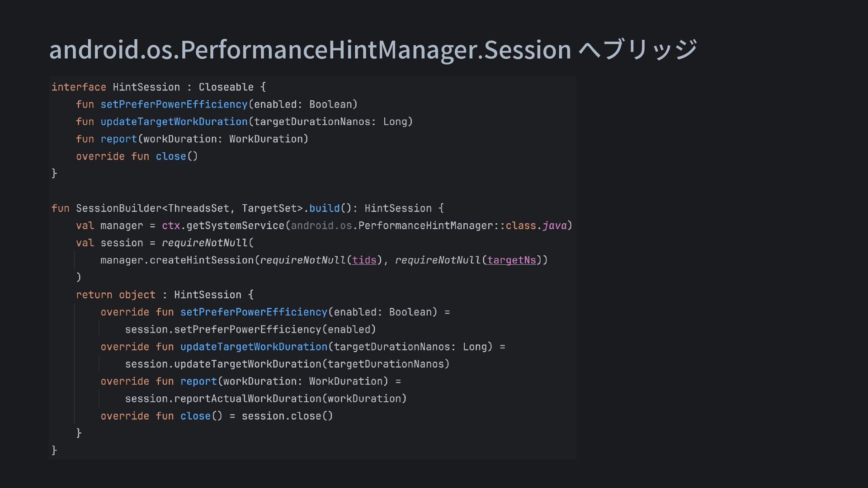The width and height of the screenshot is (868, 488).
Task: Click the 'interface' keyword on the first line
Action: tap(79, 87)
